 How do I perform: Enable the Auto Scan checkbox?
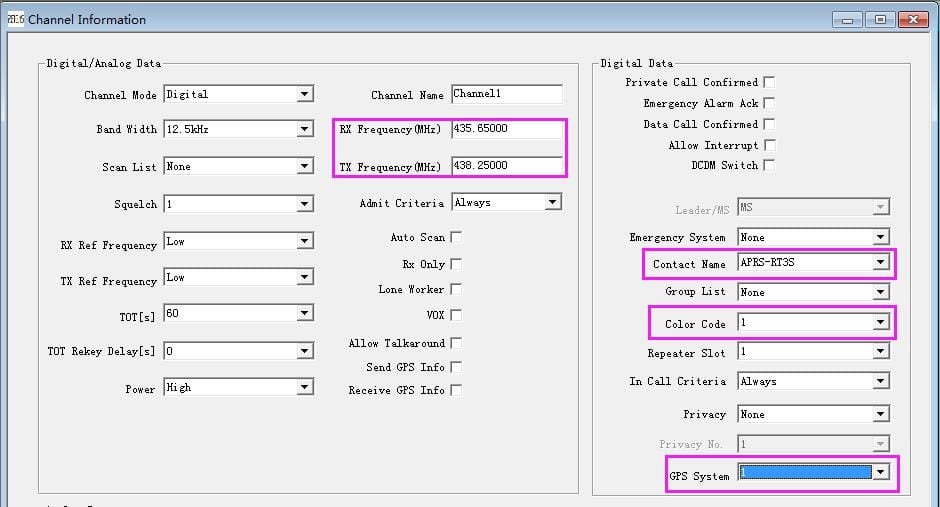pos(456,237)
